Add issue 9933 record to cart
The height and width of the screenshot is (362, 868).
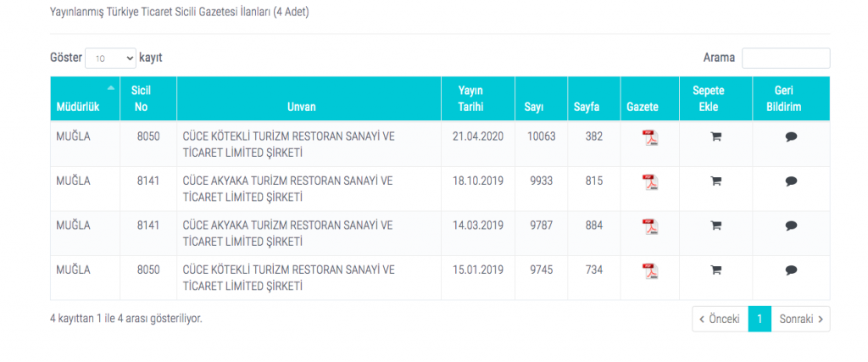[715, 181]
